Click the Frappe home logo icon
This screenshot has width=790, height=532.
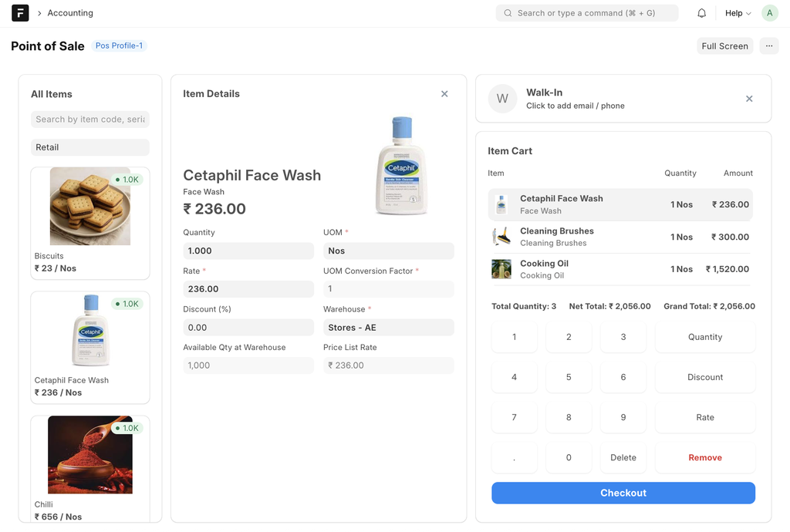click(20, 13)
